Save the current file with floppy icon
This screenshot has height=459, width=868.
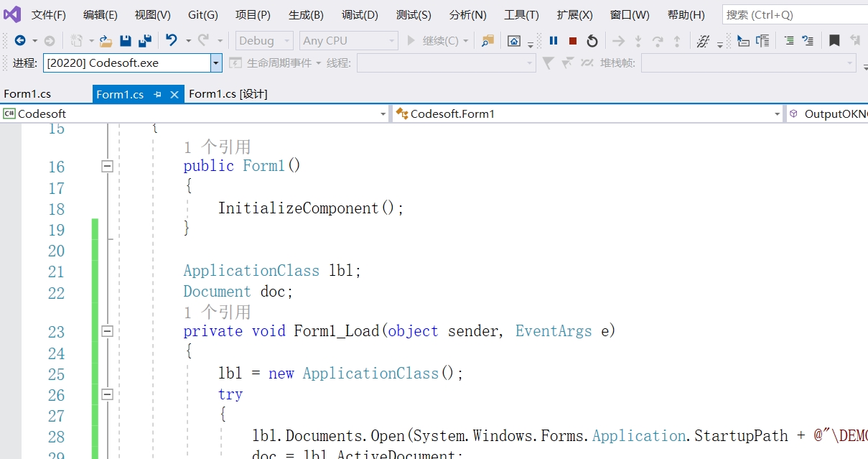[x=126, y=41]
